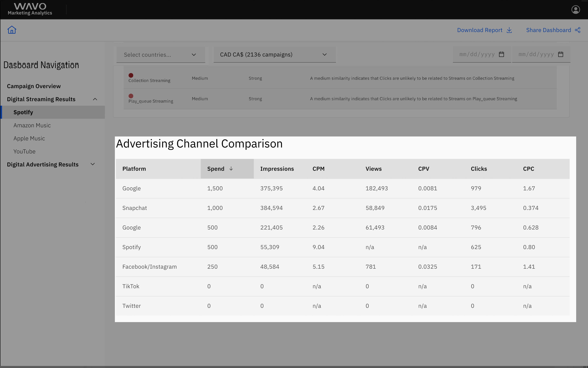Click the Dasboard Navigation heading

click(41, 65)
